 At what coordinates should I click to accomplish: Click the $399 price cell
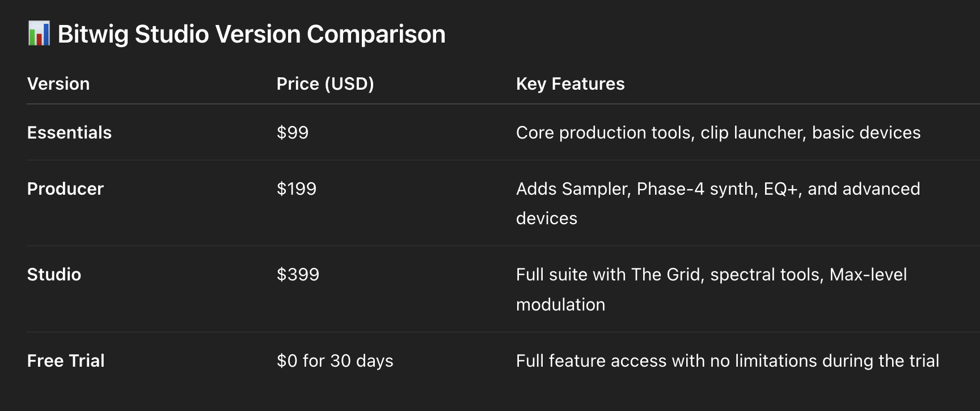298,275
